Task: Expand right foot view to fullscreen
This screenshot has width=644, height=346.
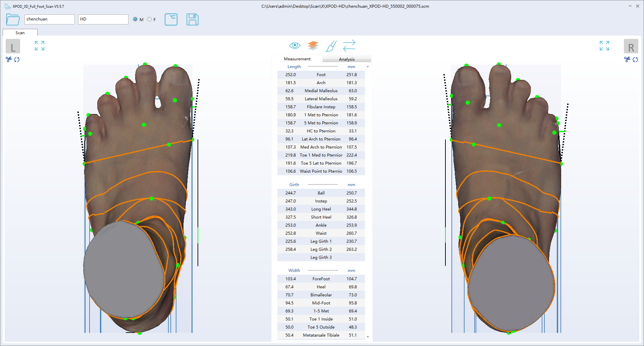Action: pyautogui.click(x=604, y=46)
